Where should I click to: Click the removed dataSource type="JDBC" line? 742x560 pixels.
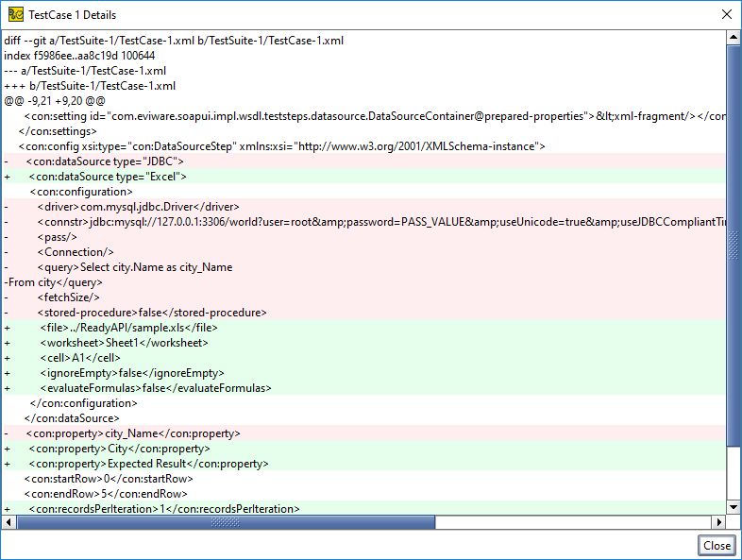point(363,161)
